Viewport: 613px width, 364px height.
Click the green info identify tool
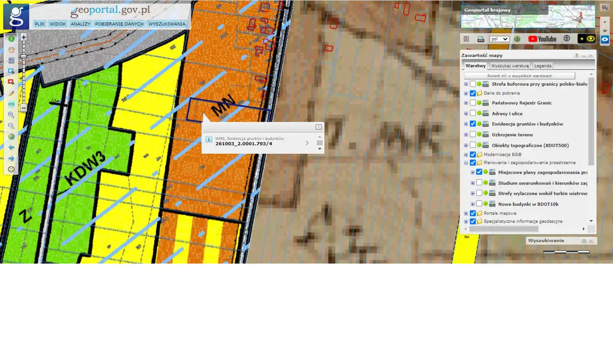(11, 39)
